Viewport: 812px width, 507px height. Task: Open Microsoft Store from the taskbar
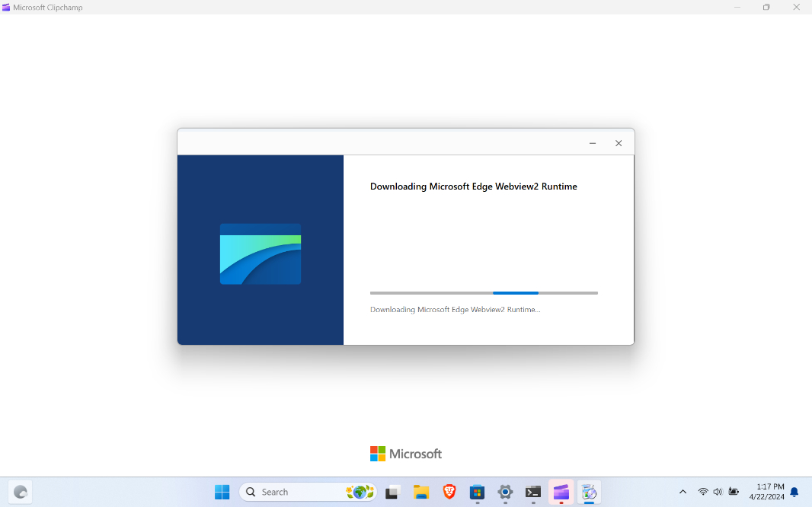click(477, 492)
